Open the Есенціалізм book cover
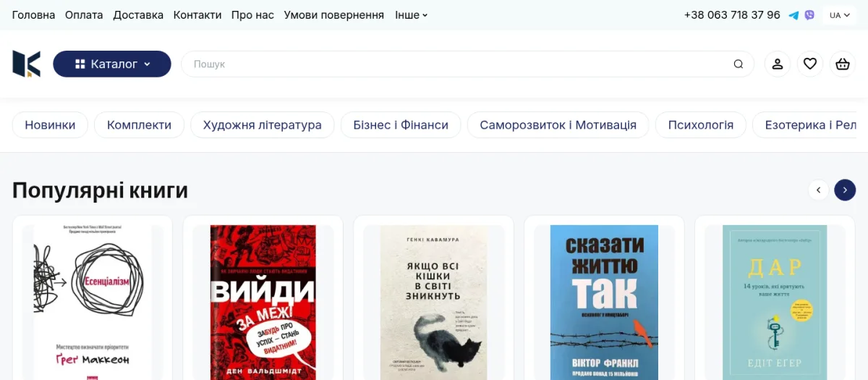 click(x=93, y=303)
